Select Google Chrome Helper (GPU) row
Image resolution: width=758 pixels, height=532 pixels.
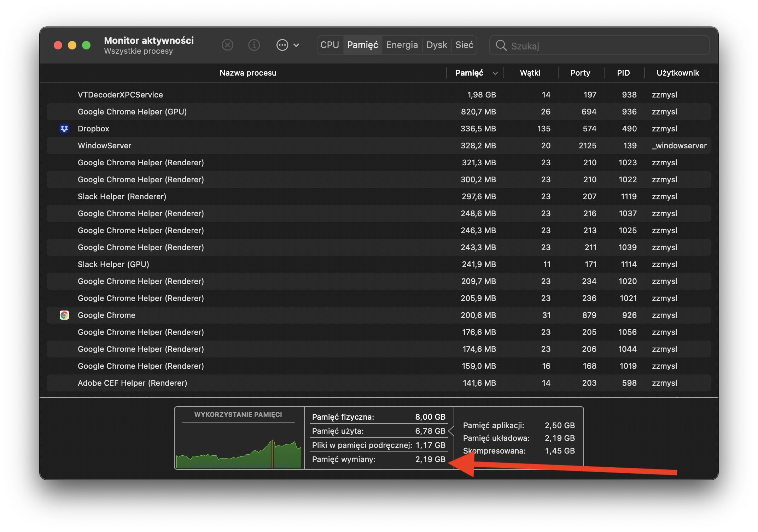(x=379, y=112)
